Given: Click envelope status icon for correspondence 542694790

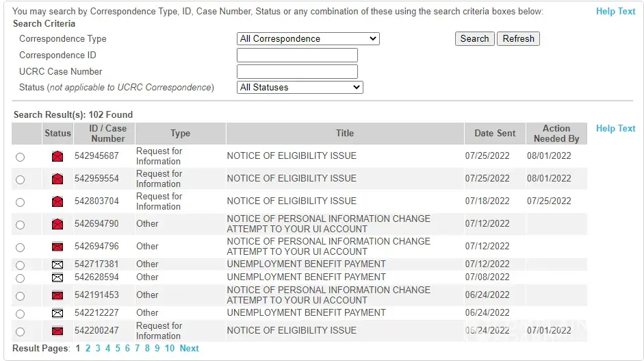Looking at the screenshot, I should click(57, 224).
